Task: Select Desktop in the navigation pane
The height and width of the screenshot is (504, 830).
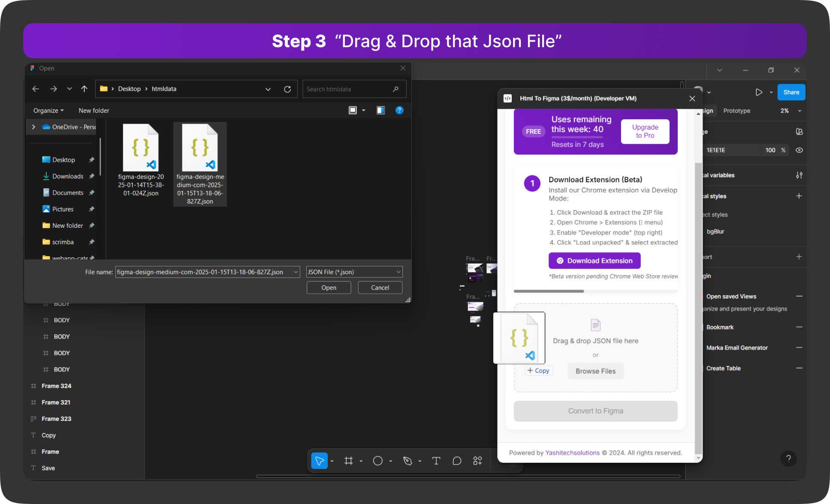Action: tap(63, 160)
